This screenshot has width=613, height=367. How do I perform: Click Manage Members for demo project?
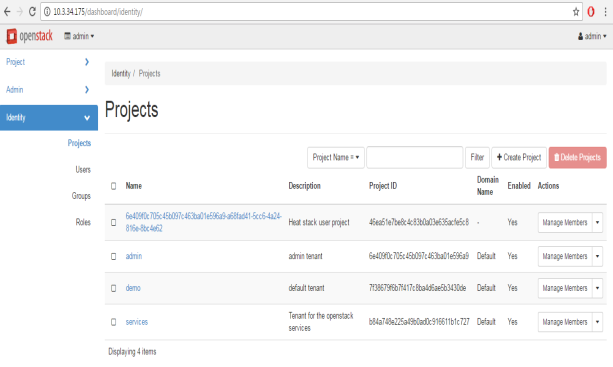click(565, 288)
